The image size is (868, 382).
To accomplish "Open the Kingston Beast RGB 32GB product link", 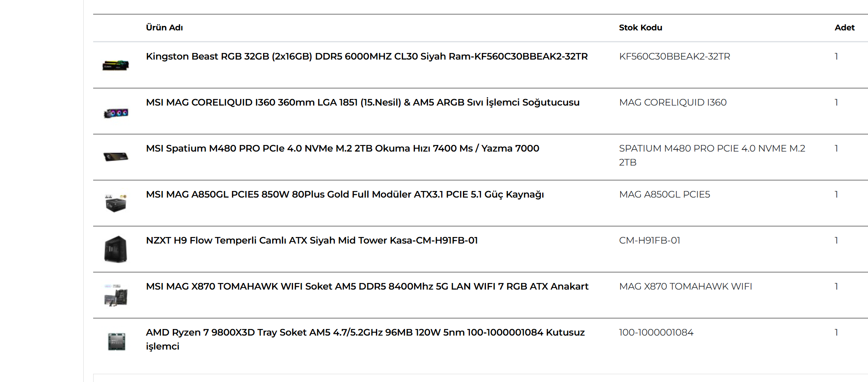I will pos(367,56).
